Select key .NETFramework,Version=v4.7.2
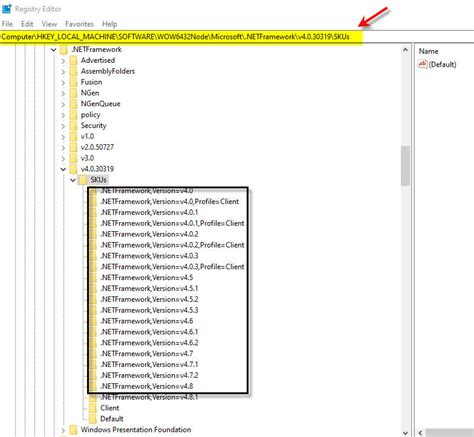474x437 pixels. pos(149,375)
